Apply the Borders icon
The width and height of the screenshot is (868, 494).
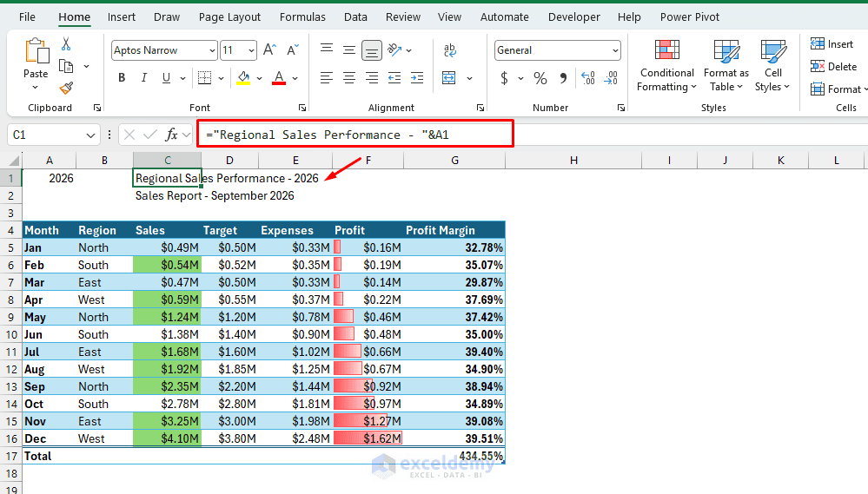tap(205, 78)
